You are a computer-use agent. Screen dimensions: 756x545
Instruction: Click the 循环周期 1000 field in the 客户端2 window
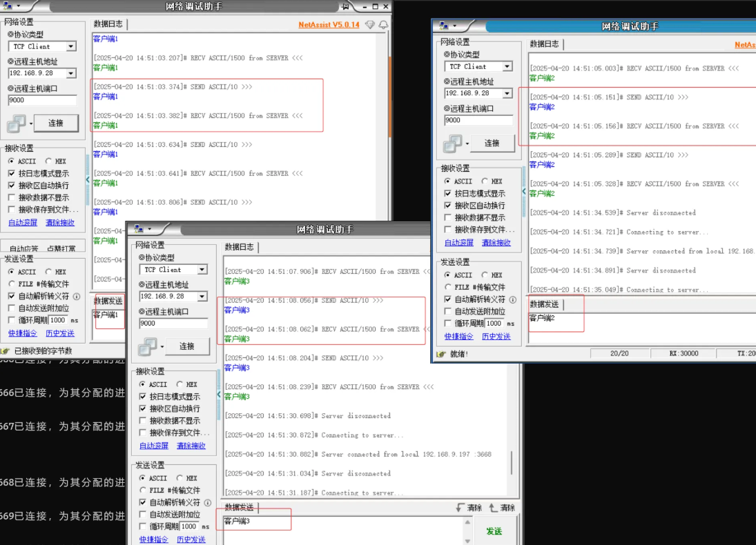494,324
